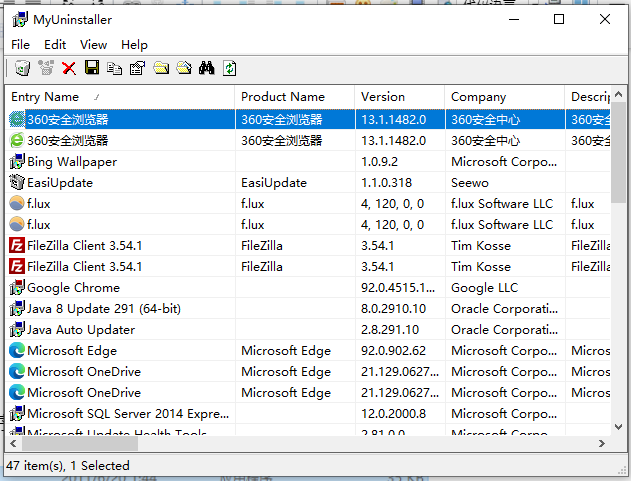Select the Google Chrome entry
Screen dimensions: 631x481
click(x=75, y=288)
